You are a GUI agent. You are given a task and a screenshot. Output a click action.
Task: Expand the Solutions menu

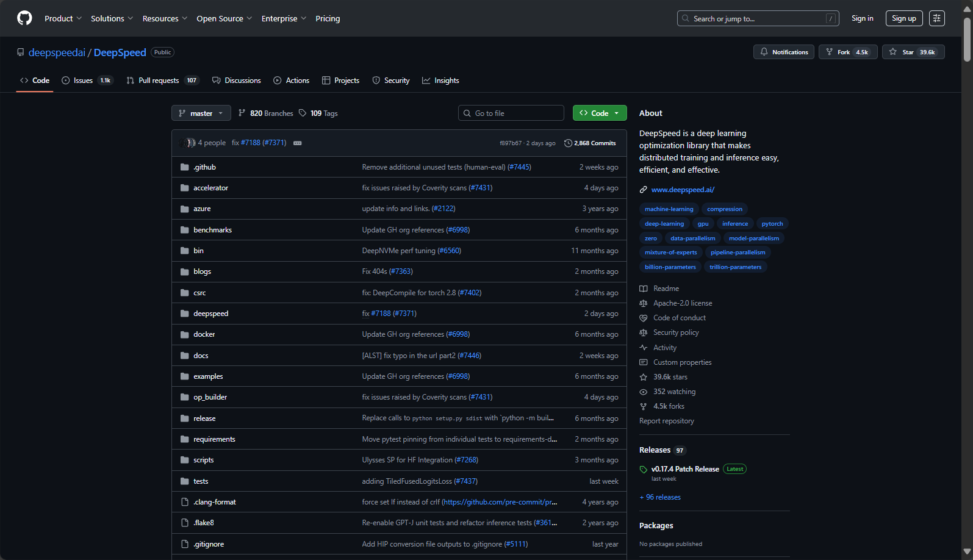(x=112, y=18)
